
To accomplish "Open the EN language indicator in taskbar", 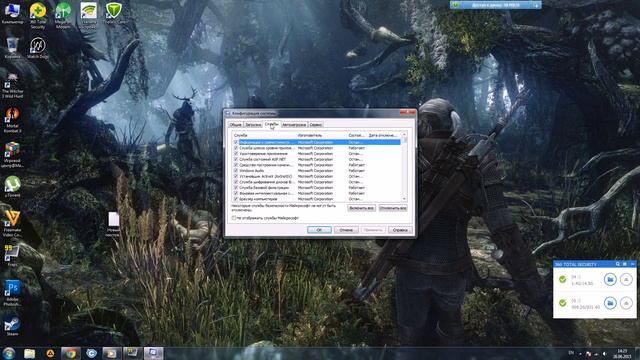I will [x=571, y=353].
